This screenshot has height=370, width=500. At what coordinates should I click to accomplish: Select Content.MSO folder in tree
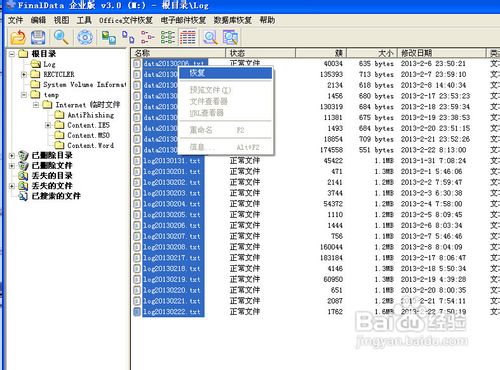pos(88,135)
